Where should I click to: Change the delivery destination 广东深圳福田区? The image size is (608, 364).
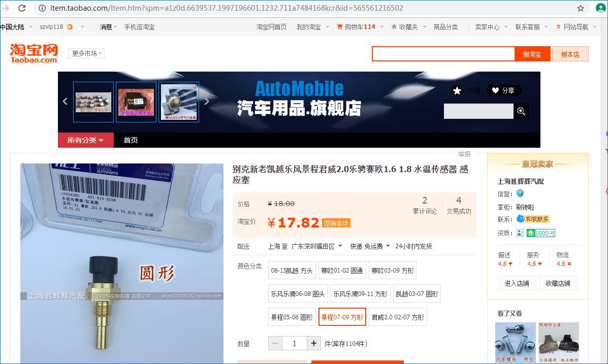(x=317, y=246)
